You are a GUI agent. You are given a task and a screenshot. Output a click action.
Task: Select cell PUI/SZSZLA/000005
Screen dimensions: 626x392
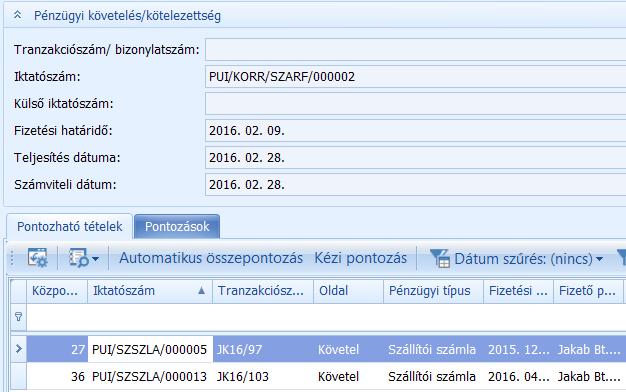coord(150,349)
